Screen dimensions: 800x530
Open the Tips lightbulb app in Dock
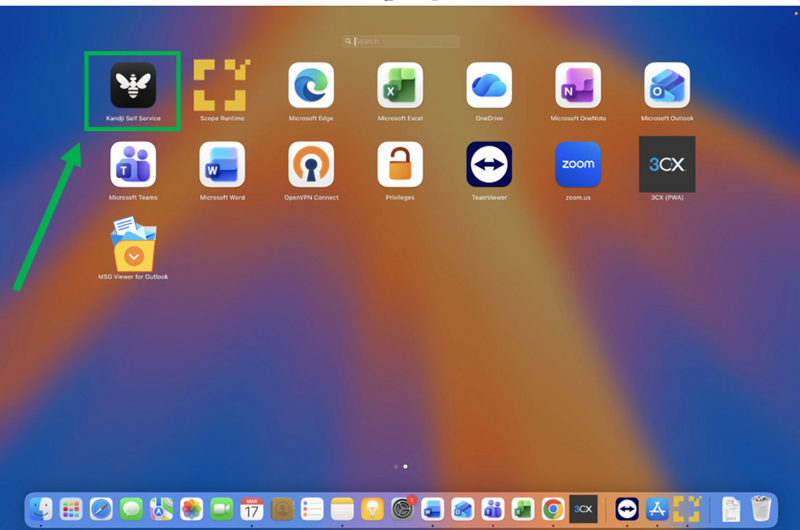point(372,509)
